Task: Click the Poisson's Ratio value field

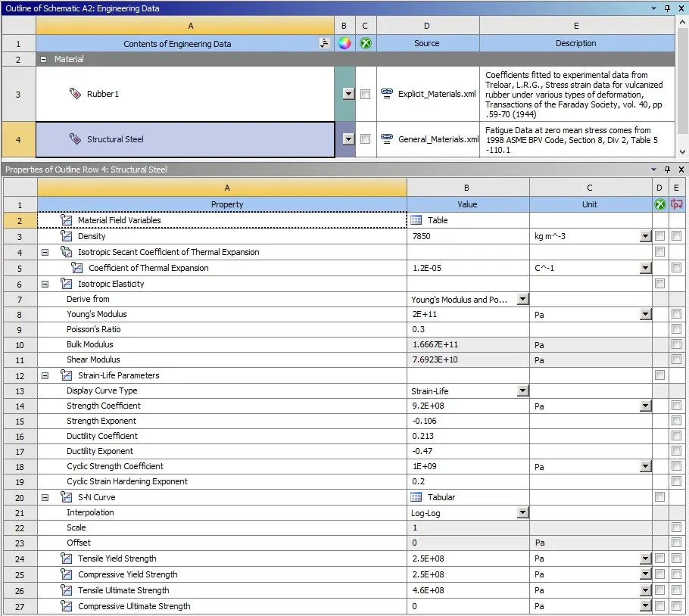Action: click(x=468, y=329)
